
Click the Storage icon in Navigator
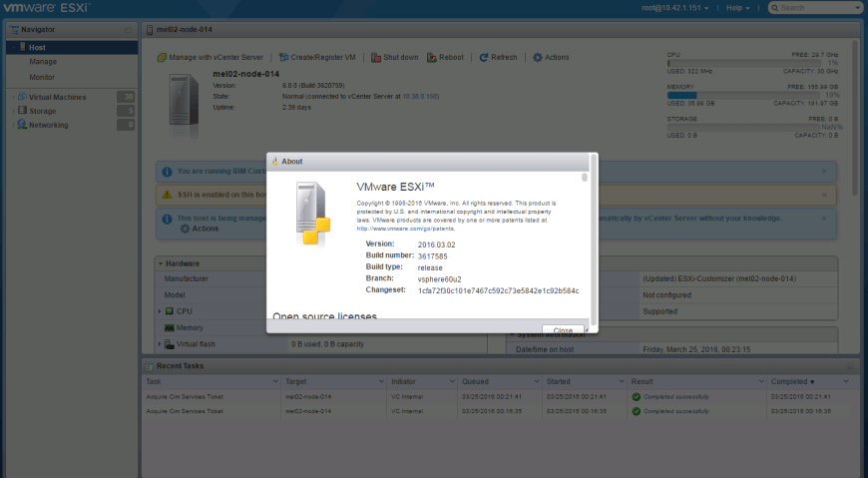coord(22,110)
